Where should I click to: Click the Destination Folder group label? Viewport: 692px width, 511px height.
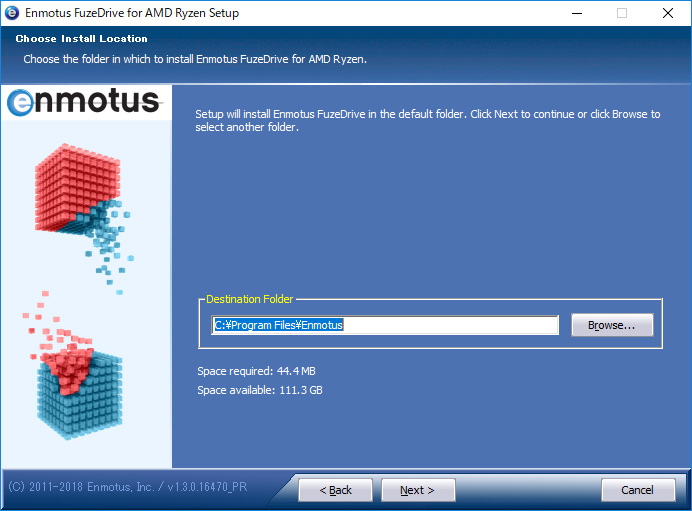coord(249,299)
